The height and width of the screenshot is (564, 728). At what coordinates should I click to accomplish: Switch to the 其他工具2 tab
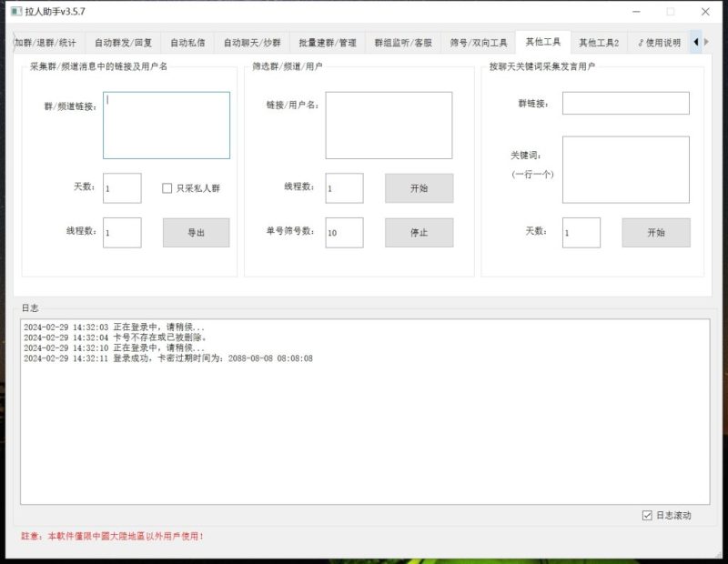602,42
